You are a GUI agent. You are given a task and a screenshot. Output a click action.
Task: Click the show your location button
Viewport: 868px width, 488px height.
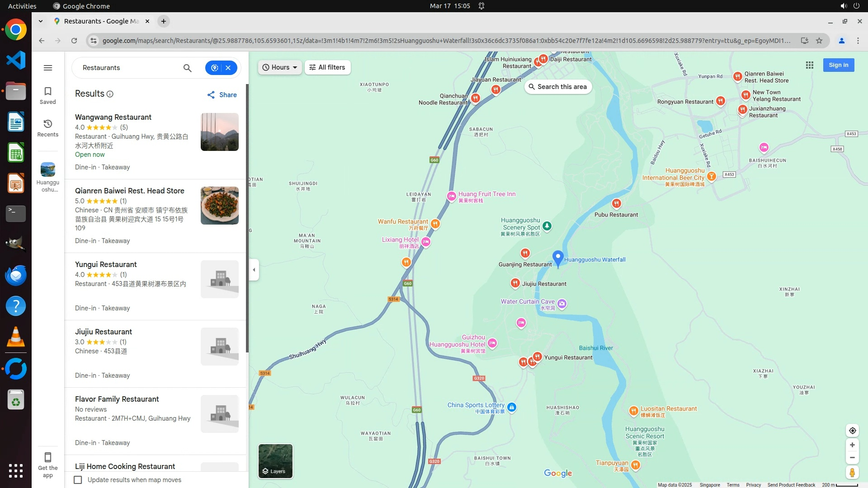pos(852,431)
